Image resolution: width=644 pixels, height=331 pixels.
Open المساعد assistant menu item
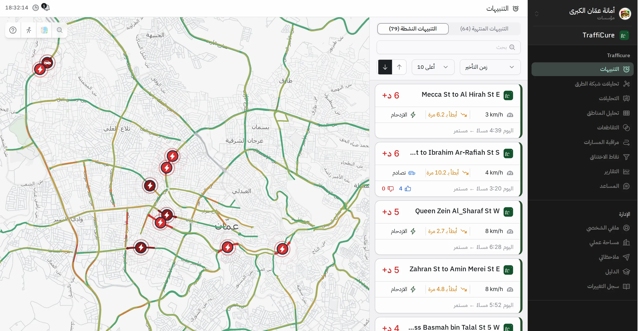(x=582, y=186)
